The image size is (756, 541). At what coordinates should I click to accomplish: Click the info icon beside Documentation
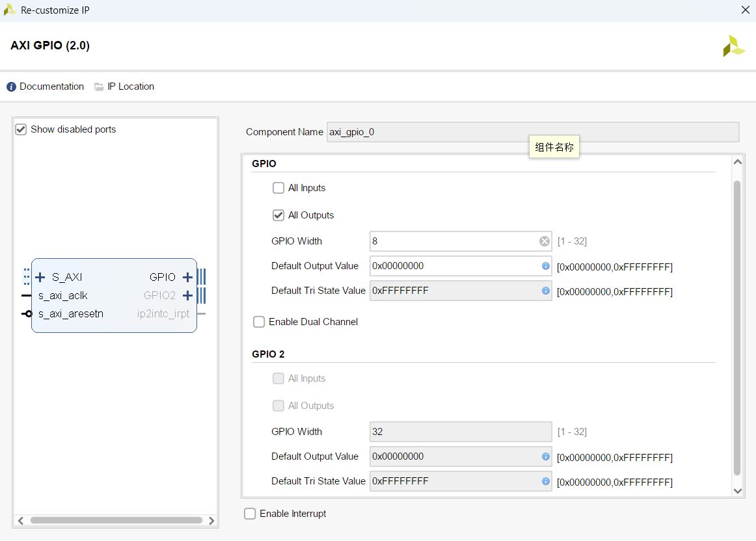[11, 86]
